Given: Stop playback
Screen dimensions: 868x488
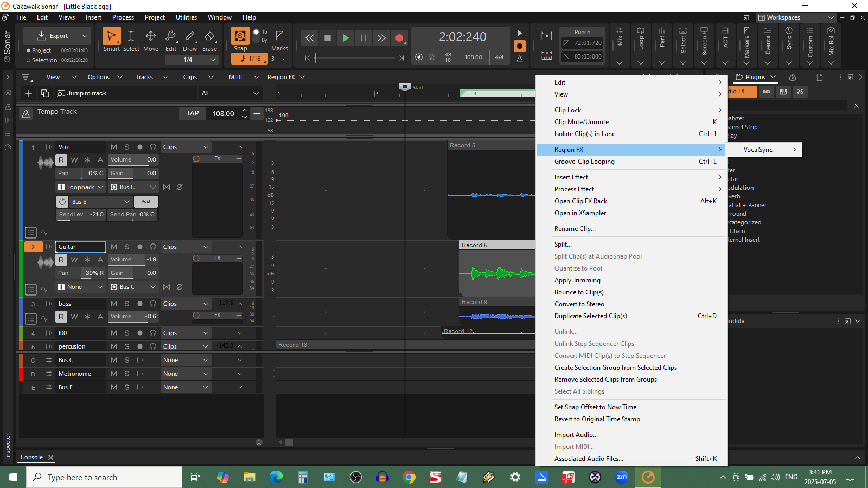Looking at the screenshot, I should [x=327, y=38].
